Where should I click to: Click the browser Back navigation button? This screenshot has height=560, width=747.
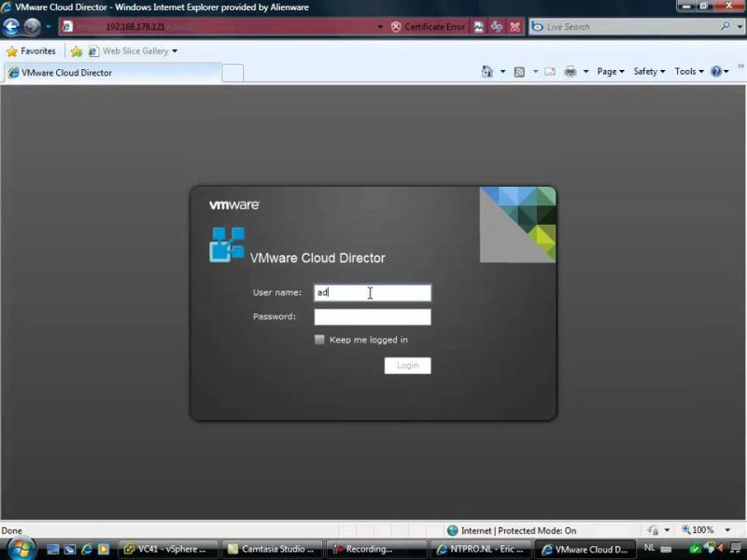11,26
